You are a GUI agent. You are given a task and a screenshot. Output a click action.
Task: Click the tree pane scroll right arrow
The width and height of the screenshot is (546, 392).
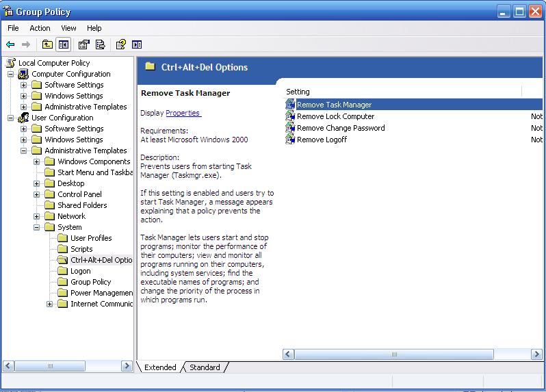[127, 366]
